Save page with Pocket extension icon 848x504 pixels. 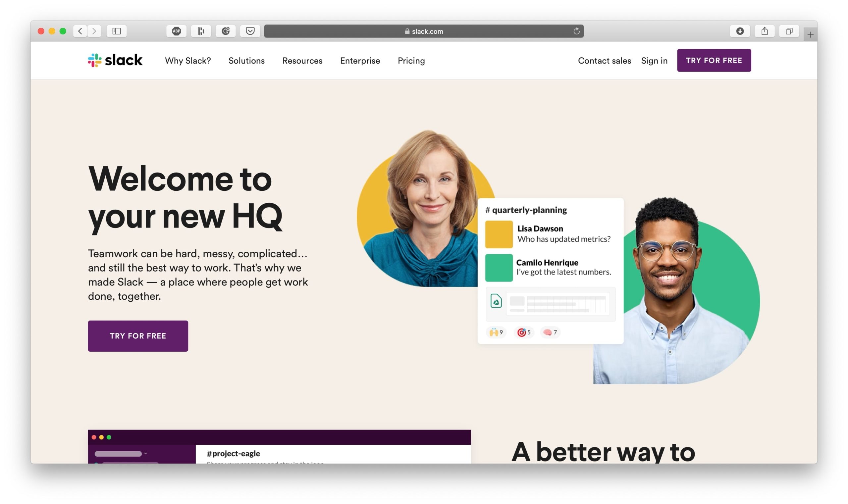tap(250, 31)
